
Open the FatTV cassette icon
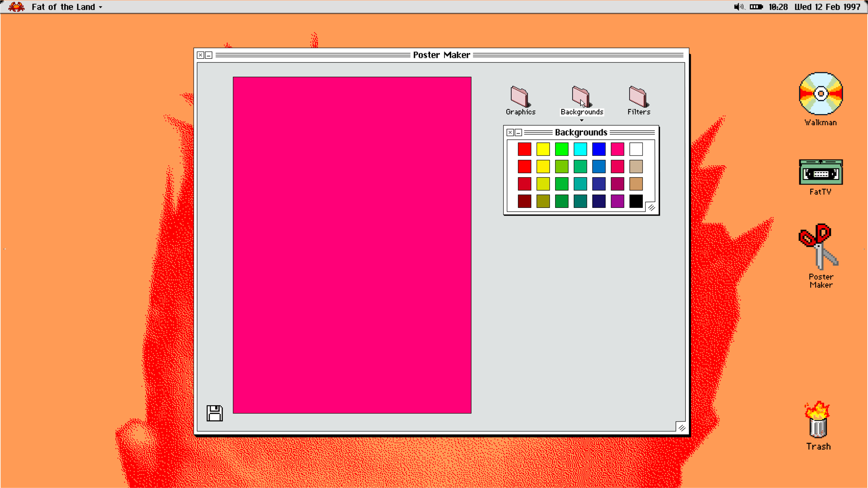tap(821, 172)
